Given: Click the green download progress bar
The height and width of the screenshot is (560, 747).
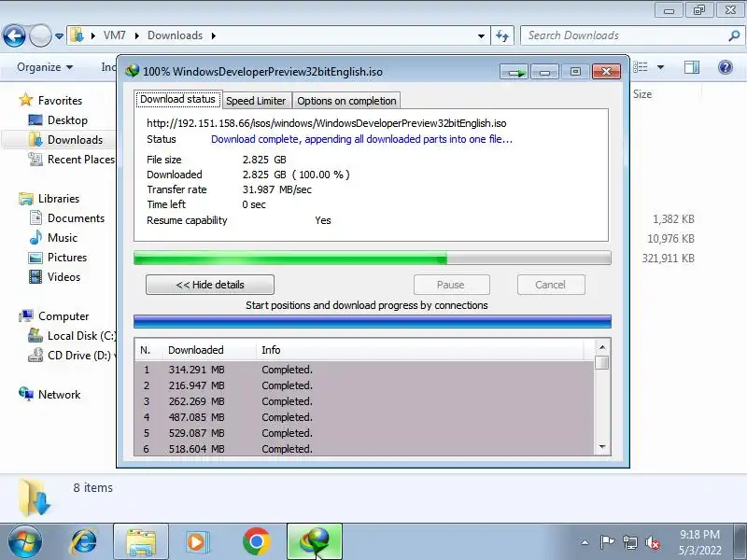Looking at the screenshot, I should pos(372,259).
